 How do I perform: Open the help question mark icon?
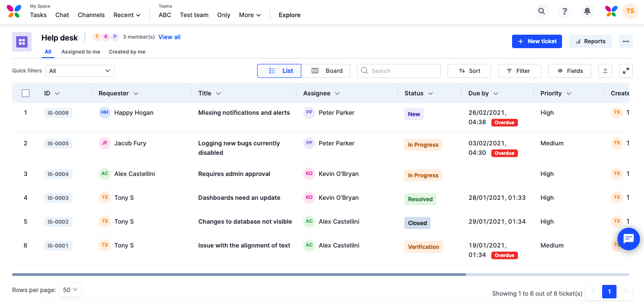tap(564, 11)
